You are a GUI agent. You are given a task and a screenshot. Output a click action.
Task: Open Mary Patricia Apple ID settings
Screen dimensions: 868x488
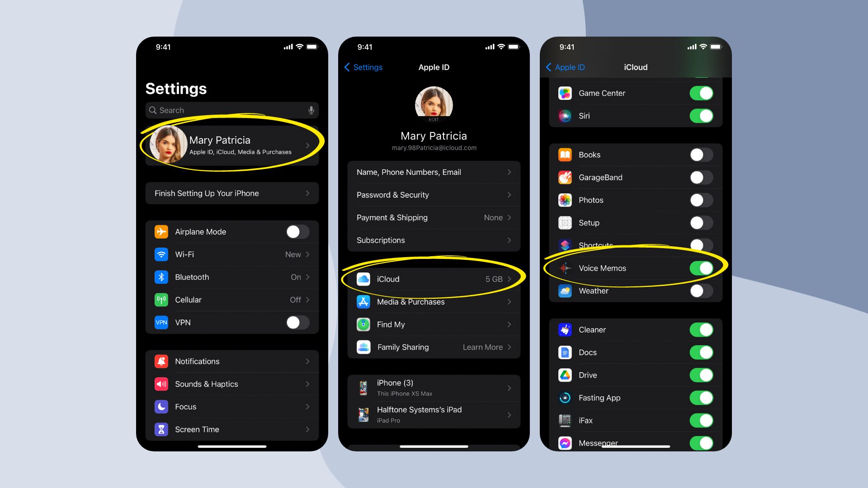point(231,145)
